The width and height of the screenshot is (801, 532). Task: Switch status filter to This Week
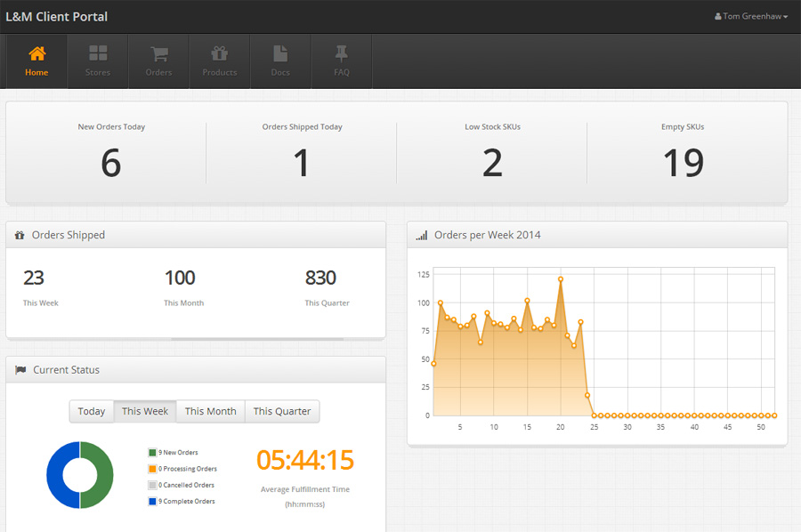[x=145, y=411]
